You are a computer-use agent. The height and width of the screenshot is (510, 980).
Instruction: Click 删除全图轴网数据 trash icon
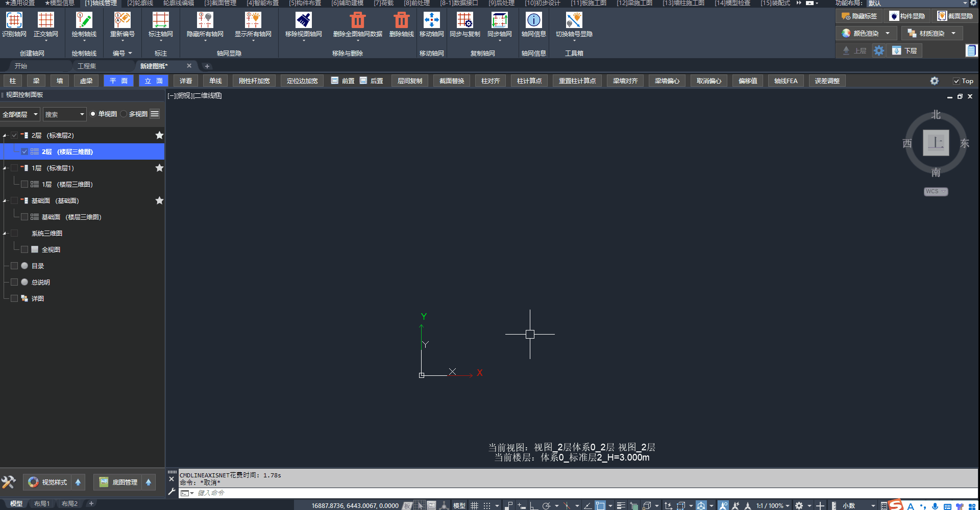pyautogui.click(x=357, y=20)
